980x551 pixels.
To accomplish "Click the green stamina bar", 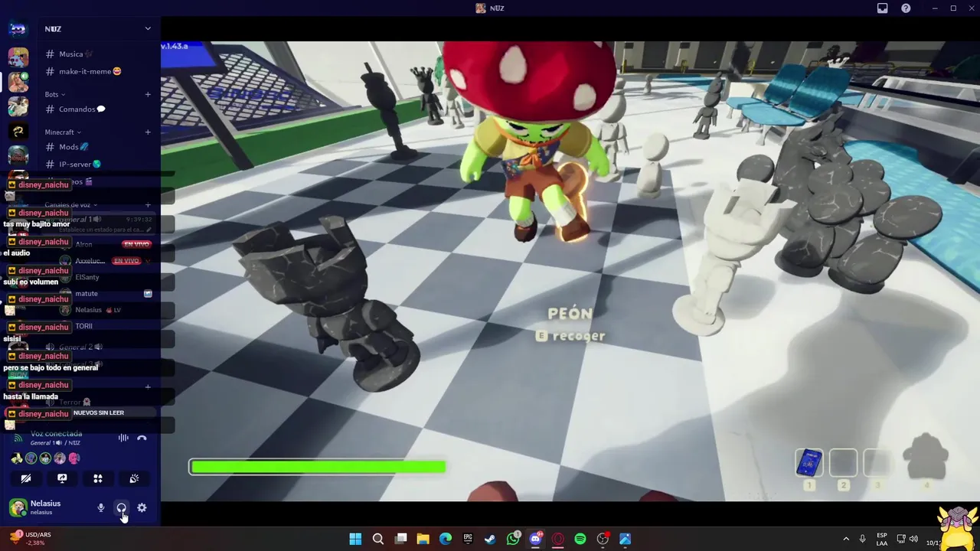I will pyautogui.click(x=318, y=467).
